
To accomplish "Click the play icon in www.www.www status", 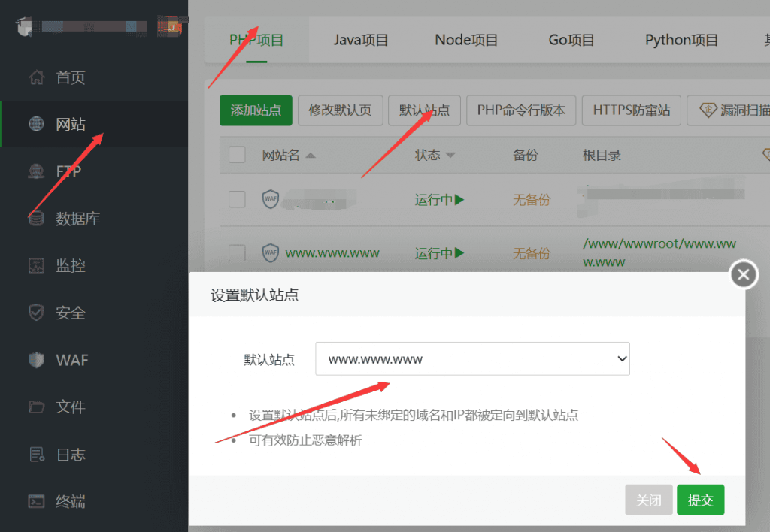I will pyautogui.click(x=459, y=253).
